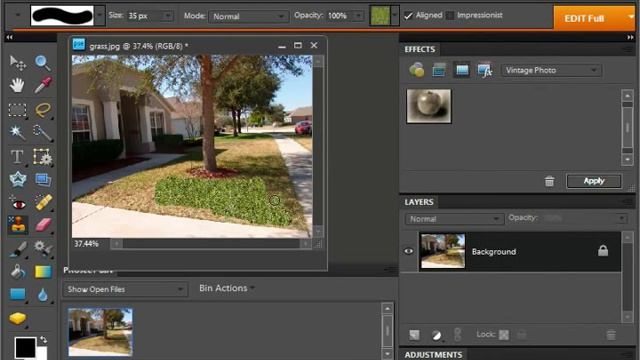Image resolution: width=640 pixels, height=360 pixels.
Task: Show Filters in Effects panel
Action: pyautogui.click(x=417, y=70)
